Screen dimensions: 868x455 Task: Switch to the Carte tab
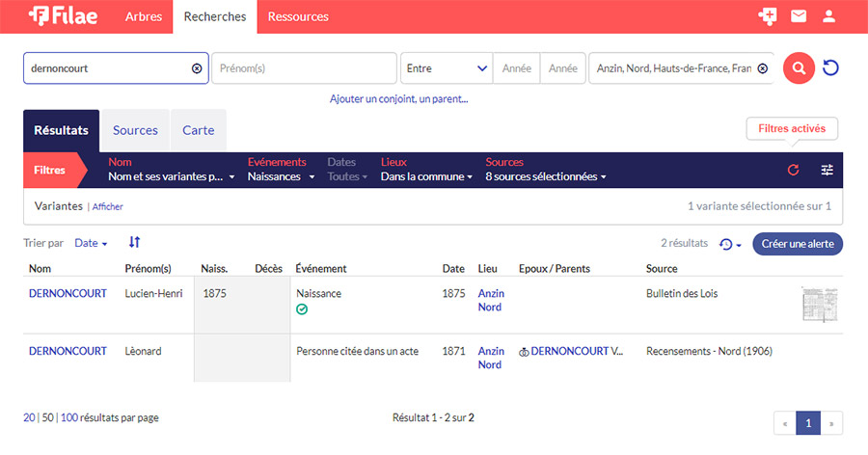(x=198, y=130)
